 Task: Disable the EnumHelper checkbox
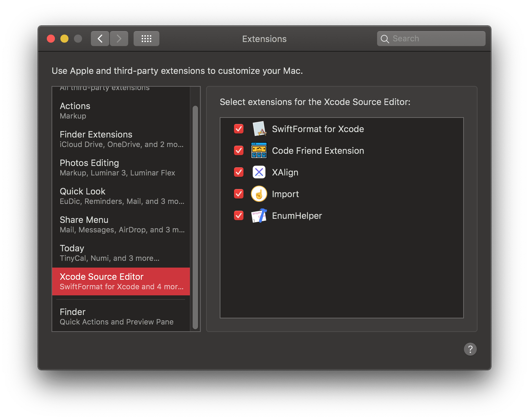pos(239,215)
